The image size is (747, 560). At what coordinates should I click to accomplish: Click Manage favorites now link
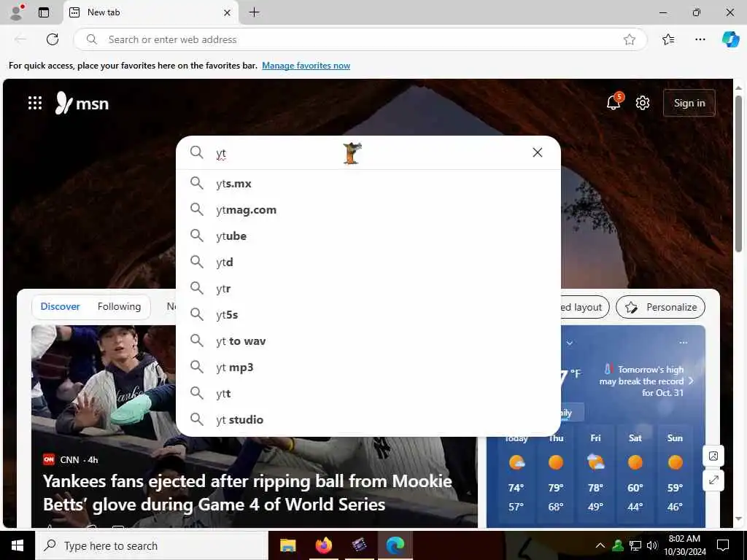click(306, 66)
